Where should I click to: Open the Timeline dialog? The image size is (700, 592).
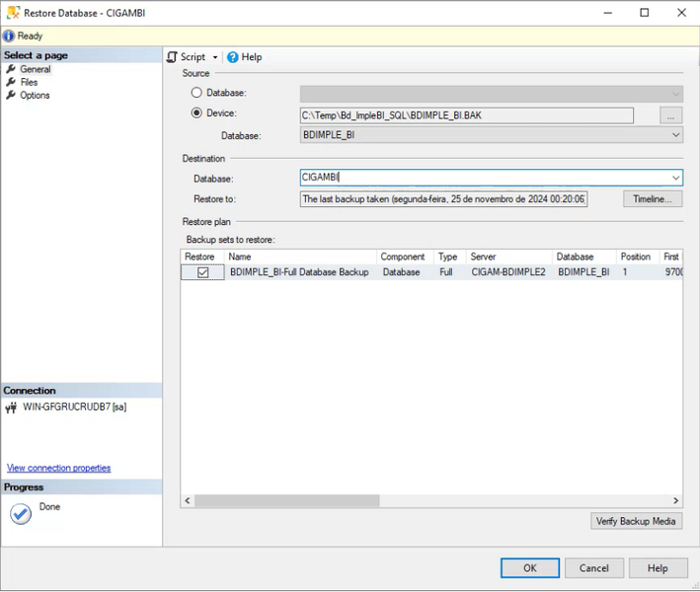[x=653, y=199]
